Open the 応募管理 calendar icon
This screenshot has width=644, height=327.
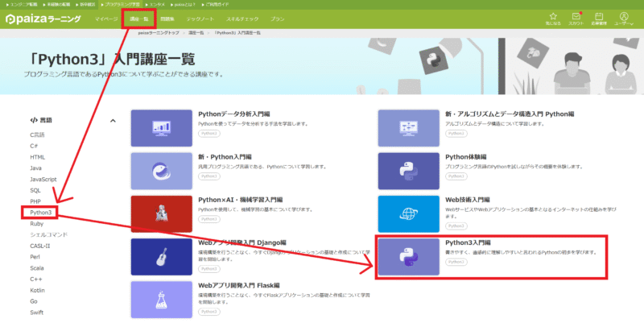point(599,19)
